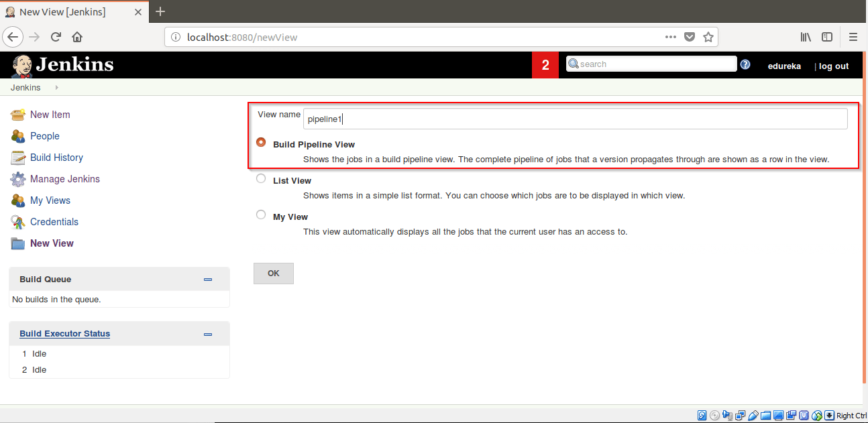This screenshot has height=423, width=868.
Task: Open New Item link
Action: pyautogui.click(x=50, y=115)
